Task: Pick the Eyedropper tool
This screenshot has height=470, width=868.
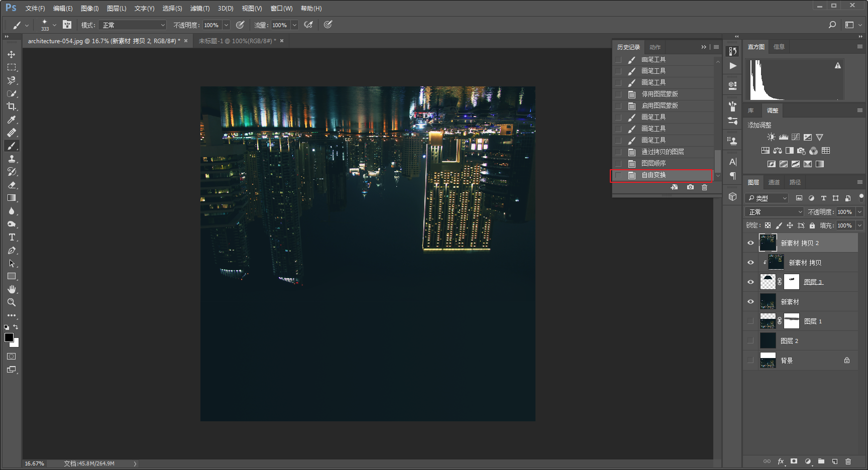Action: tap(12, 120)
